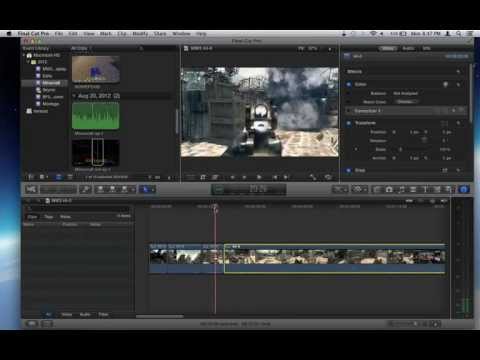
Task: Collapse the Macintosh HD disclosure triangle
Action: pos(24,55)
